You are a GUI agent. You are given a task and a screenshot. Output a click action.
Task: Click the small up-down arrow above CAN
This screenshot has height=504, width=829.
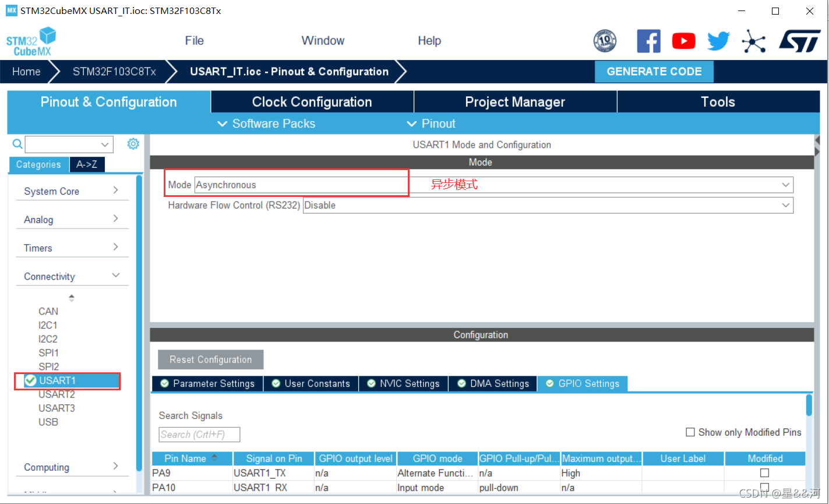72,298
